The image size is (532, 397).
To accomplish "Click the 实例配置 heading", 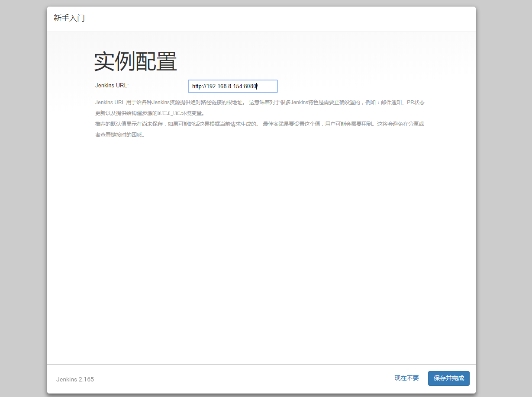I will point(135,62).
